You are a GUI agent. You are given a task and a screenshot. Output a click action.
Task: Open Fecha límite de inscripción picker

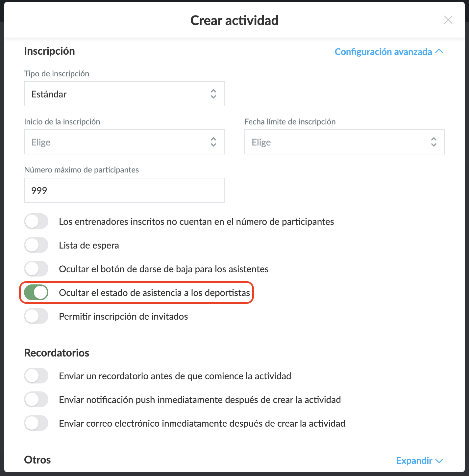(344, 142)
